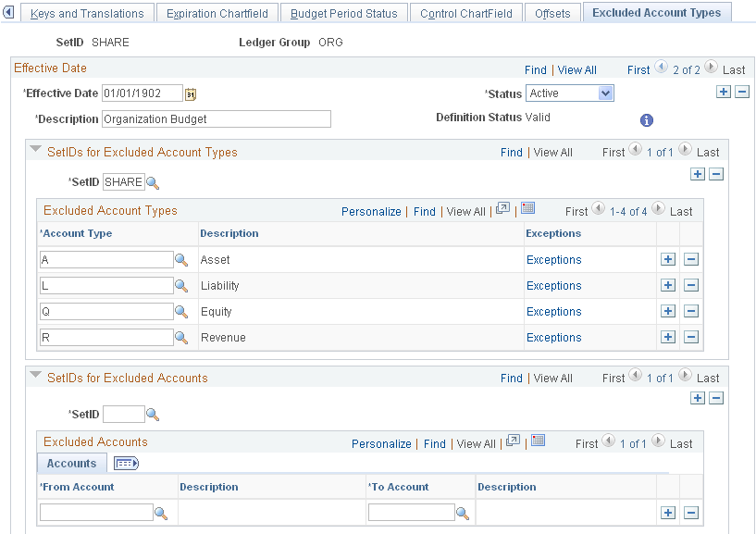
Task: Delete the Asset row
Action: pos(691,259)
